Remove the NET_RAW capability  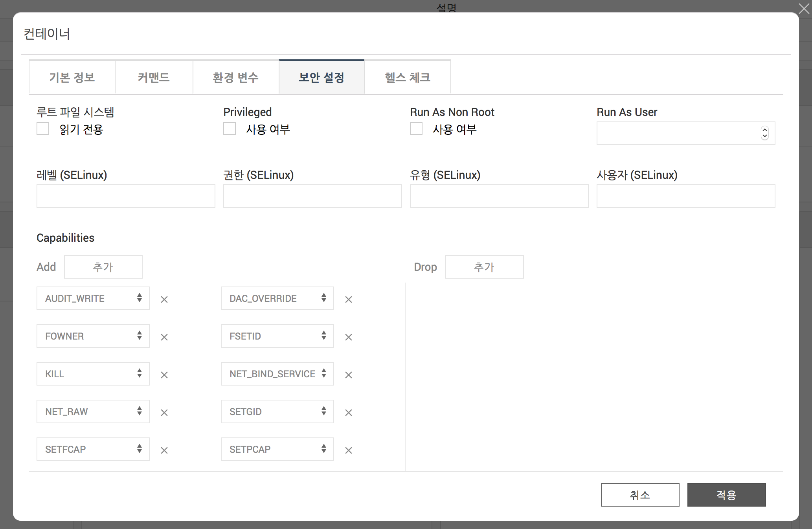[164, 413]
